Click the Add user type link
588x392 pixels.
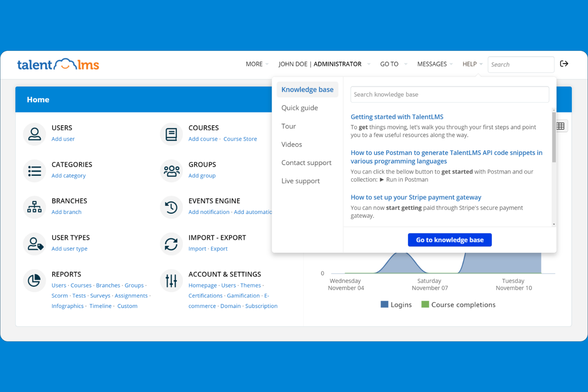[x=70, y=249]
